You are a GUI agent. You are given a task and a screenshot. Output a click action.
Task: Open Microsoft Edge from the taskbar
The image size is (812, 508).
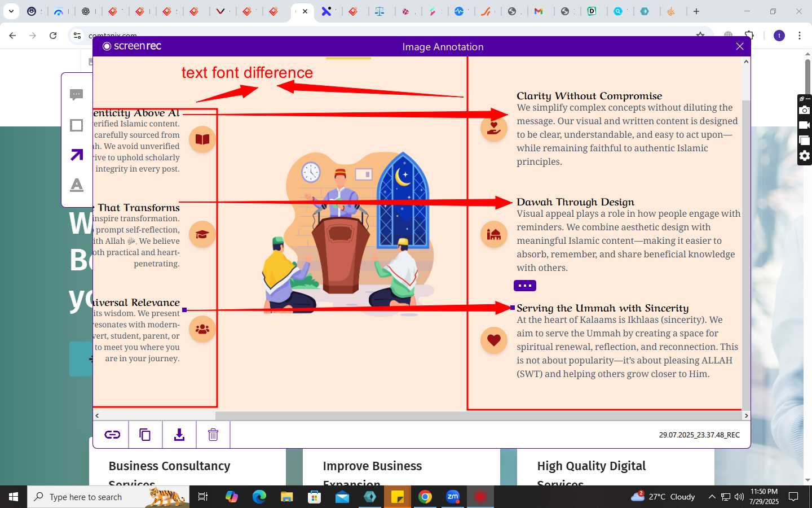(x=259, y=497)
